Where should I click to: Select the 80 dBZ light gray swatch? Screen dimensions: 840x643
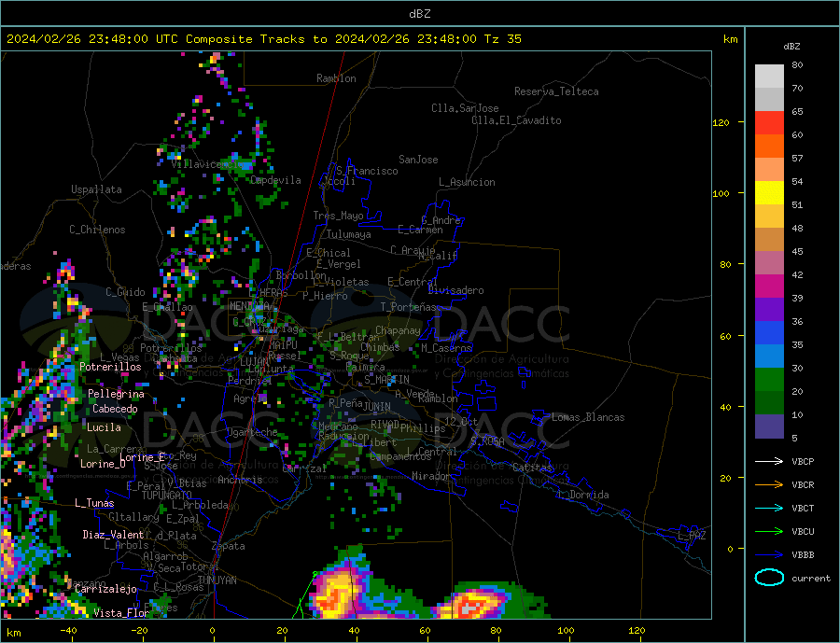click(x=769, y=77)
